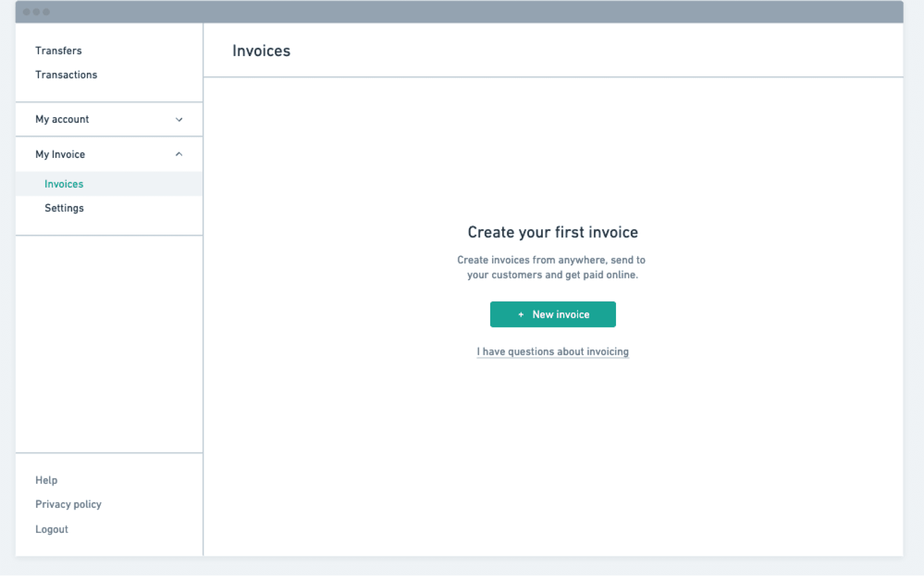The width and height of the screenshot is (924, 576).
Task: Click the Invoices page heading
Action: pos(261,51)
